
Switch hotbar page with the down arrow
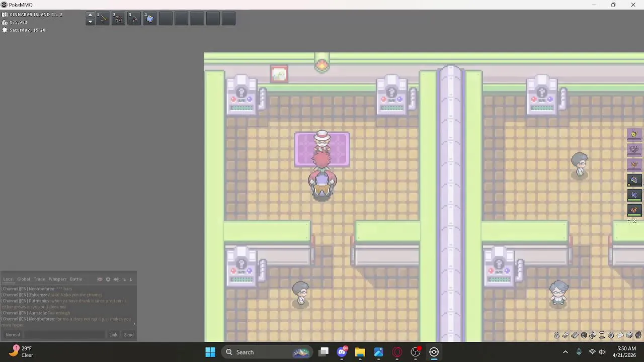[90, 22]
